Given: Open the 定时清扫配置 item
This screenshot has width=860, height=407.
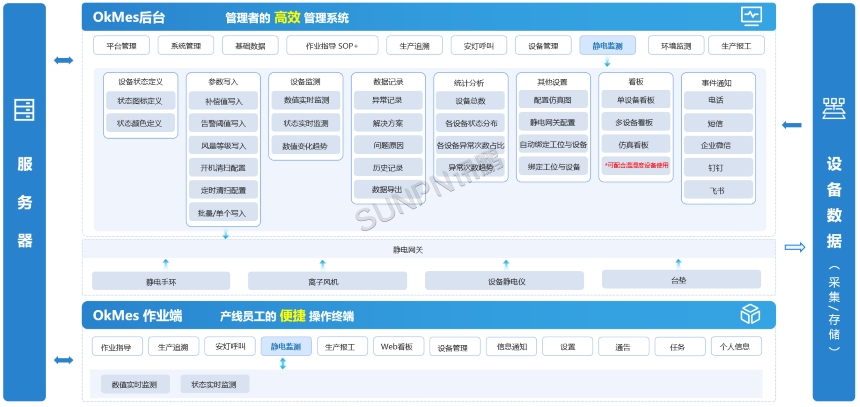Looking at the screenshot, I should point(223,190).
